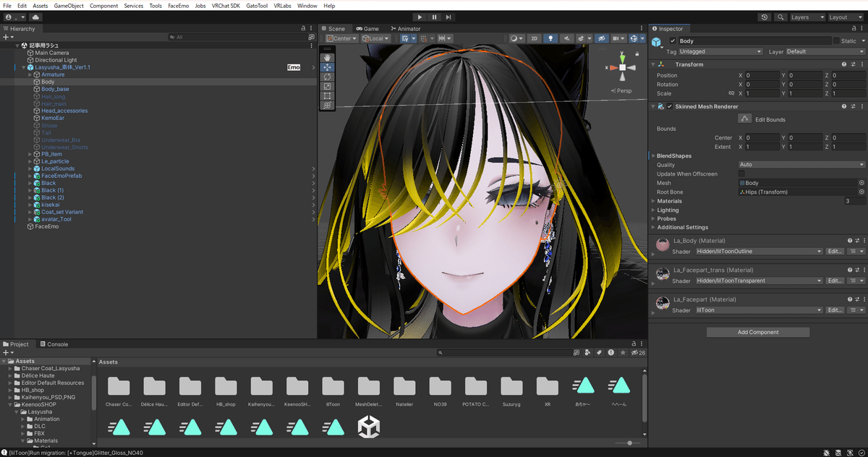Open the Layer dropdown showing Default
This screenshot has width=868, height=457.
(825, 52)
